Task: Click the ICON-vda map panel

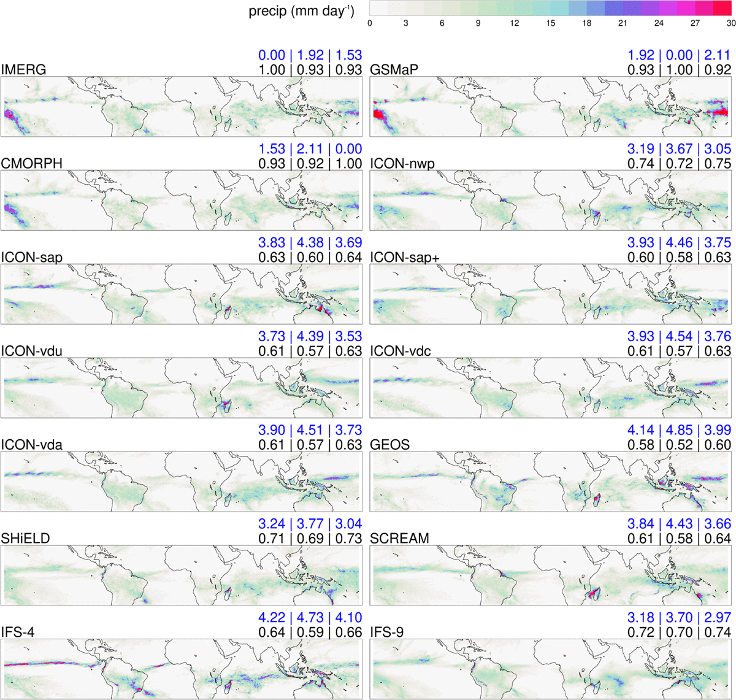Action: (x=182, y=482)
